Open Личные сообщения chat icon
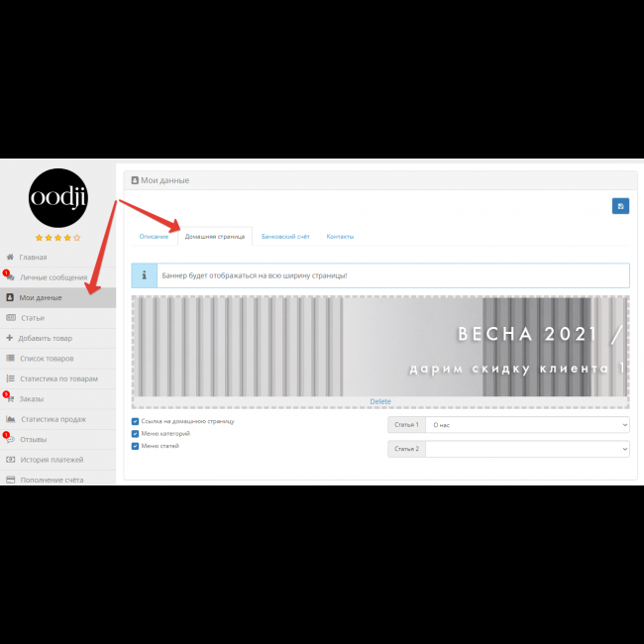This screenshot has height=644, width=644. (x=10, y=278)
